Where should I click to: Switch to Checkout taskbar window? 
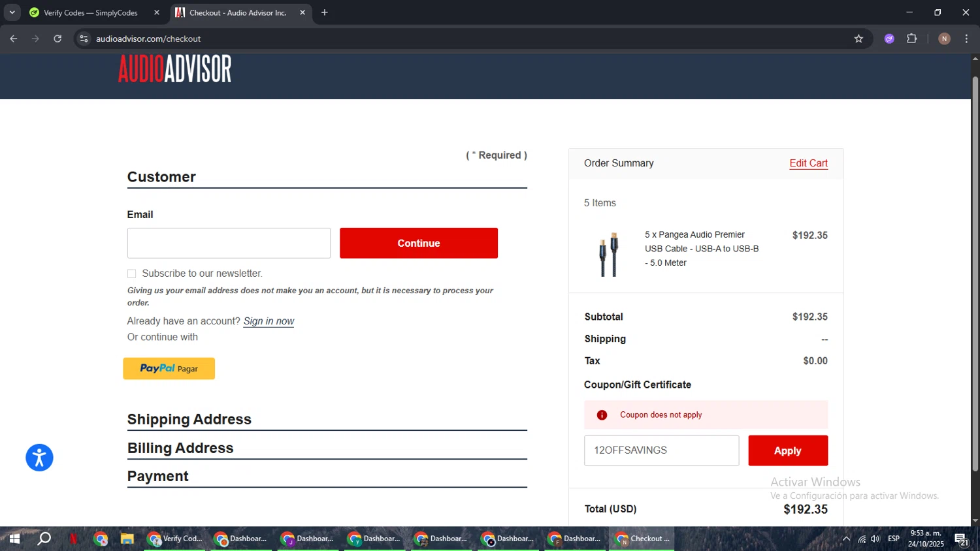pos(642,539)
